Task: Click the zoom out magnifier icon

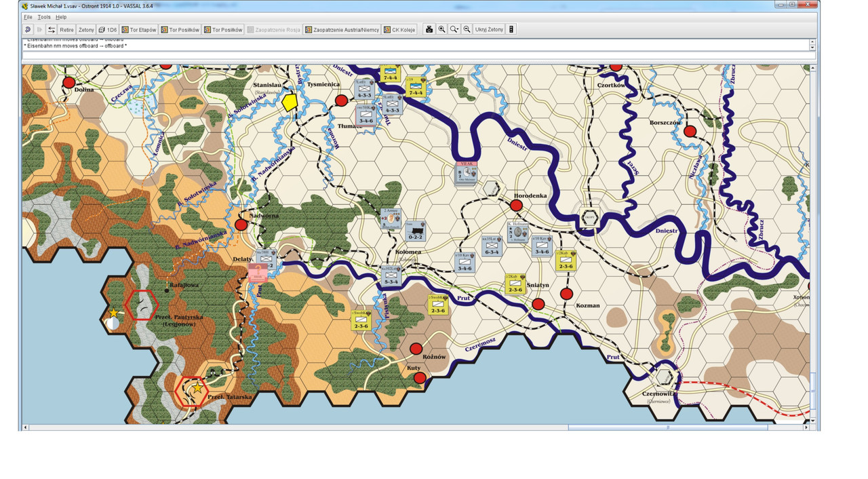Action: click(467, 30)
